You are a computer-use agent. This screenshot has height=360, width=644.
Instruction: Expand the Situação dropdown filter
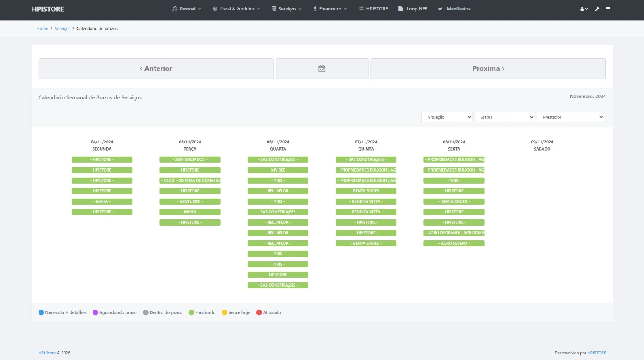447,117
